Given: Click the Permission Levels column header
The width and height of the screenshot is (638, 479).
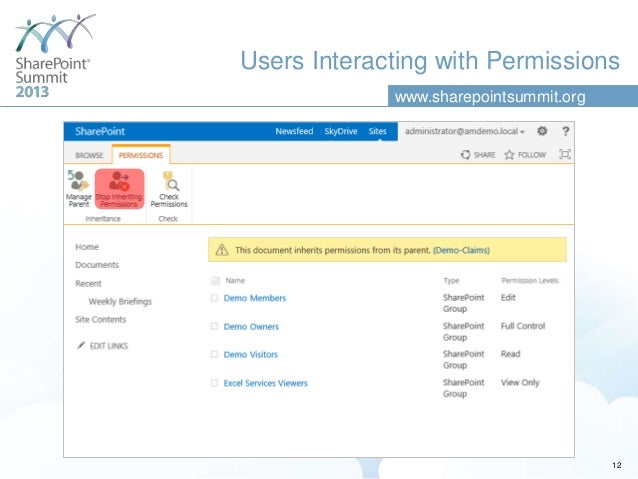Looking at the screenshot, I should pos(530,280).
